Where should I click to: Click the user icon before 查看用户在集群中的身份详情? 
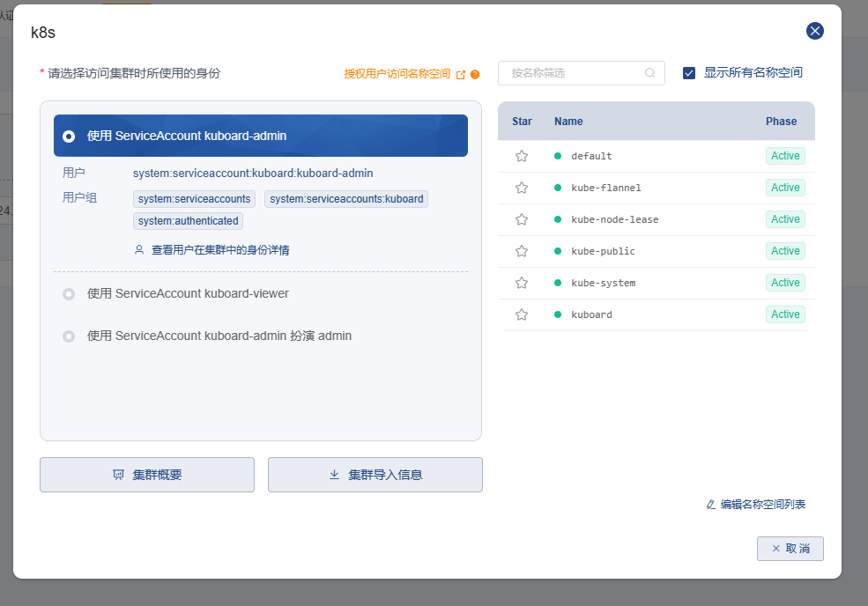pos(139,249)
